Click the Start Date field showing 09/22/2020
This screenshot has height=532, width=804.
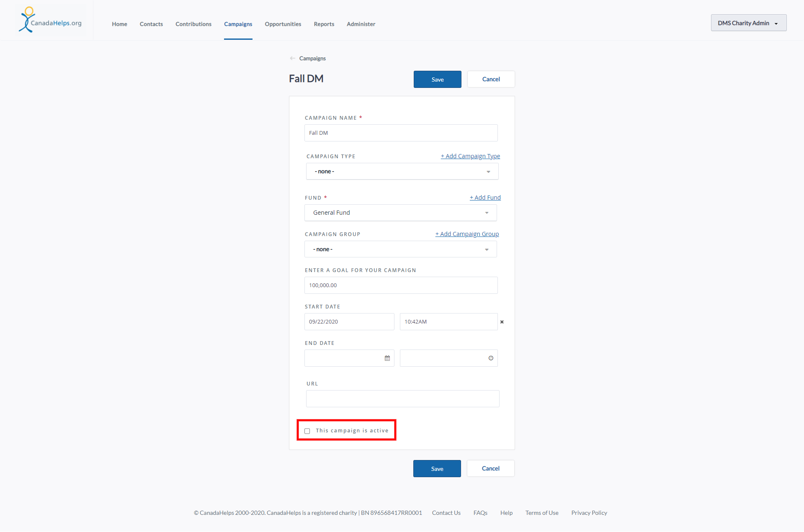349,322
